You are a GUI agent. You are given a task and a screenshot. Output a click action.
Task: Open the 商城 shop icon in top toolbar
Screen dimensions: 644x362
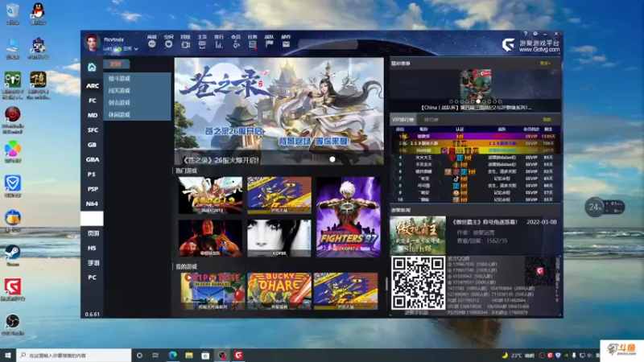pyautogui.click(x=152, y=44)
